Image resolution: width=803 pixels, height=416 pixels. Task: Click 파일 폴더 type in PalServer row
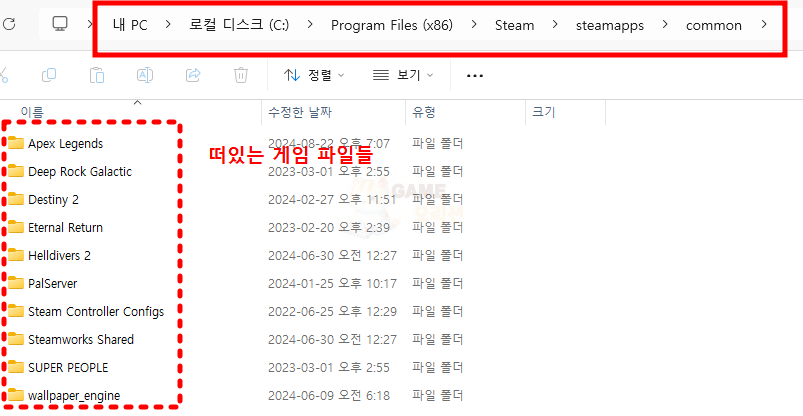438,283
